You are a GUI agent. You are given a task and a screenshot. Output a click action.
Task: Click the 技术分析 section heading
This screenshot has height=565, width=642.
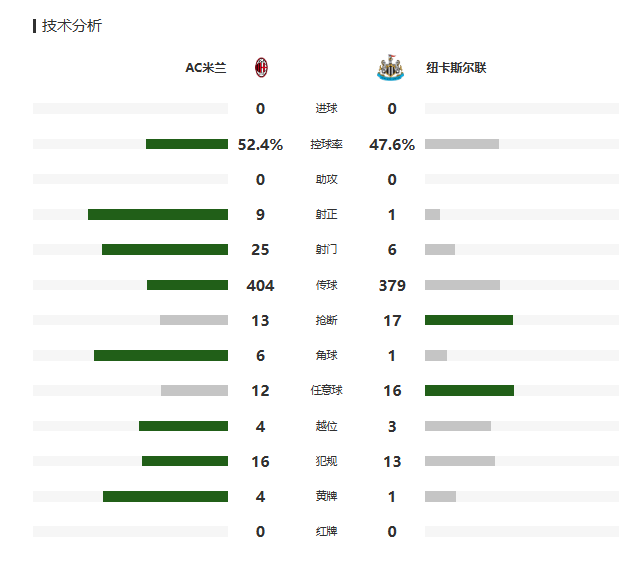click(x=72, y=26)
